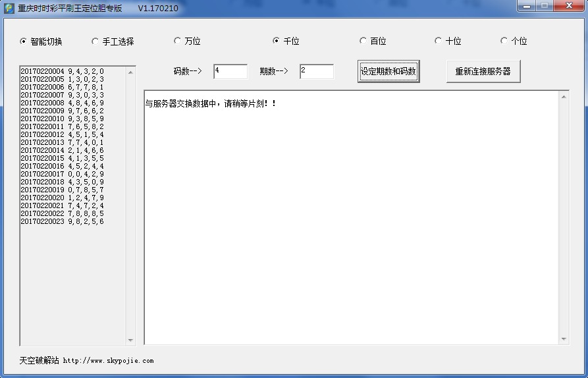
Task: Select draw entry 20170220013 in the list
Action: click(62, 142)
